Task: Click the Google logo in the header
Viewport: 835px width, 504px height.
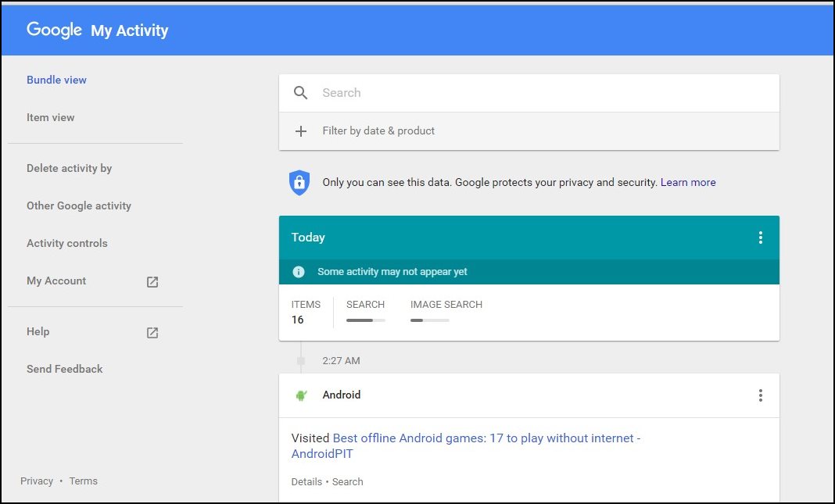Action: click(53, 30)
